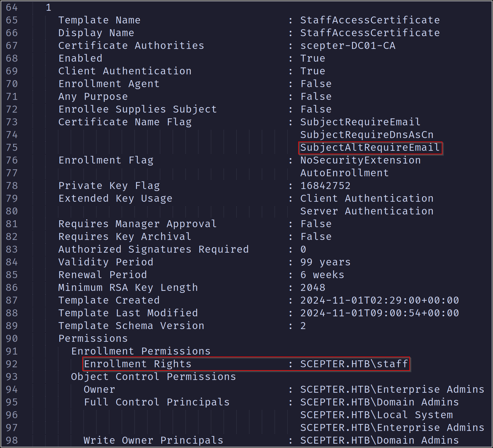Click the SCEPTER.HTB\Local System principal
The height and width of the screenshot is (448, 493).
pos(376,415)
